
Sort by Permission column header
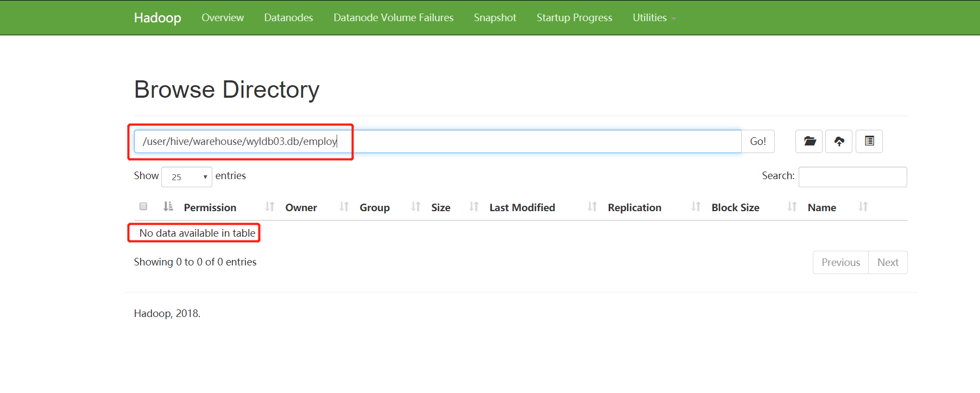[210, 207]
